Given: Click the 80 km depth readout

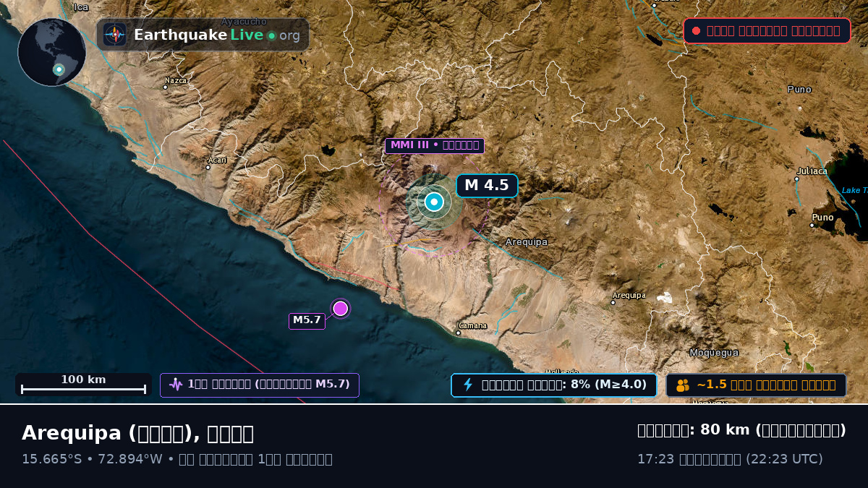Looking at the screenshot, I should 741,430.
